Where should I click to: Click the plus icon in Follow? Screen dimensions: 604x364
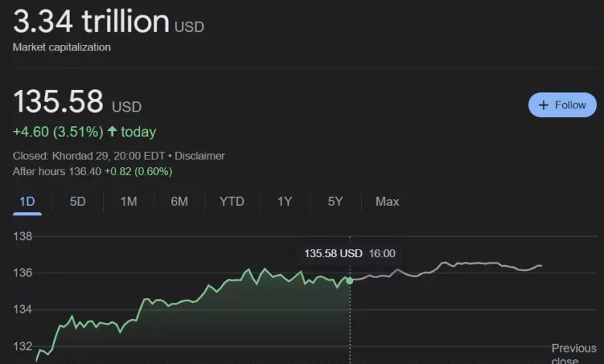click(x=544, y=105)
